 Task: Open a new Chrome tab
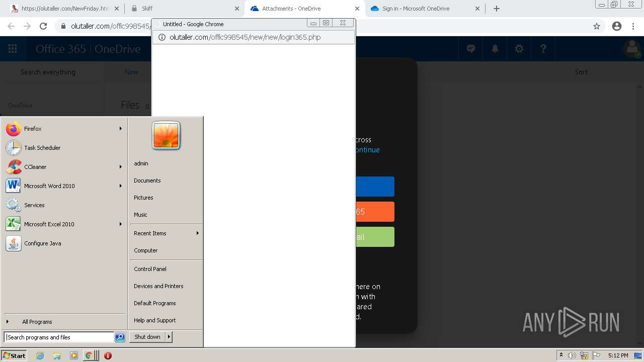(x=496, y=9)
